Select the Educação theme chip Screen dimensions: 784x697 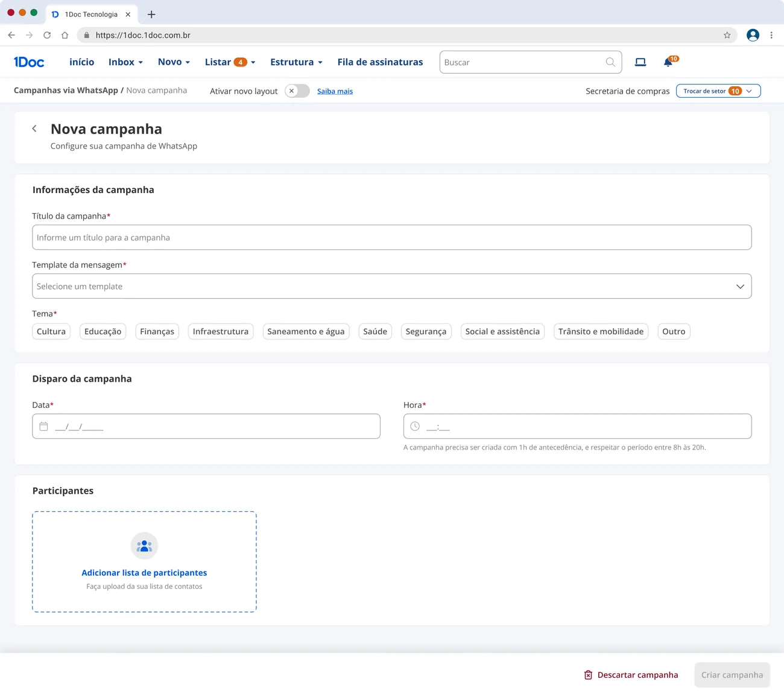(103, 331)
